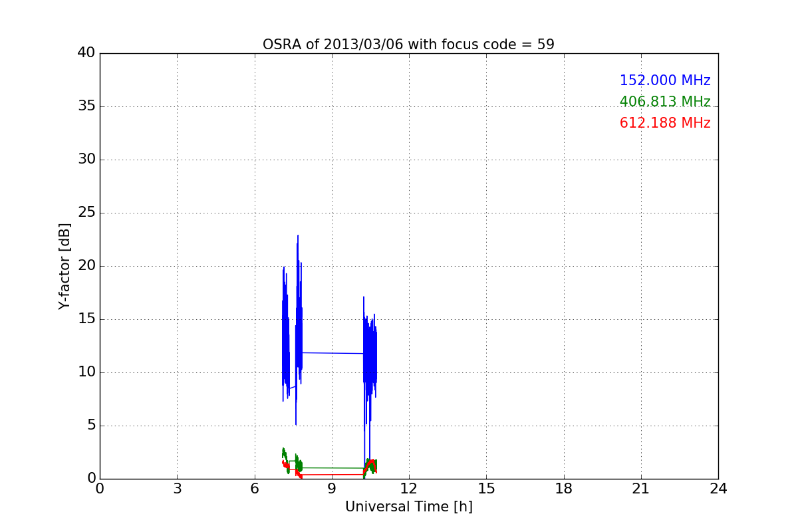The width and height of the screenshot is (798, 532).
Task: Click the x-axis tick label 6
Action: click(254, 489)
